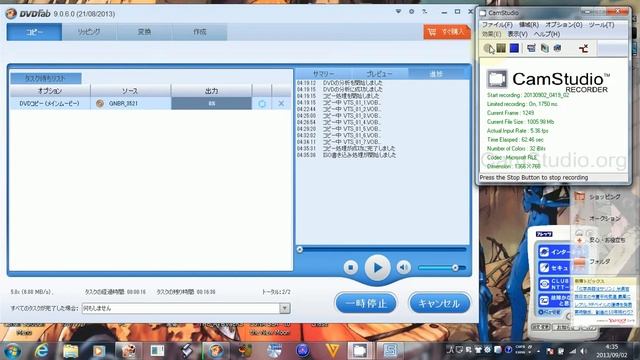The width and height of the screenshot is (640, 360).
Task: Click the 出力 column header
Action: tap(211, 91)
